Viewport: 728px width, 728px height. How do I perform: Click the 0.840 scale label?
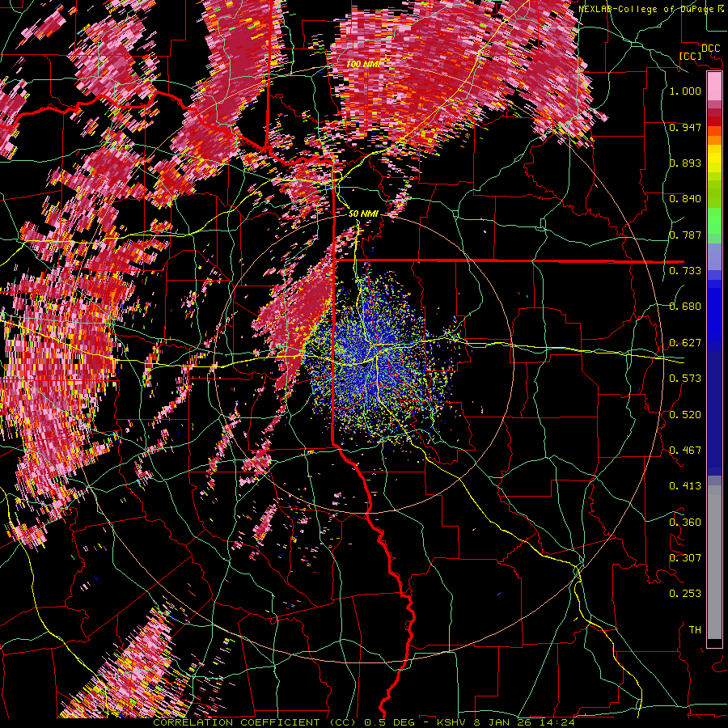point(685,199)
